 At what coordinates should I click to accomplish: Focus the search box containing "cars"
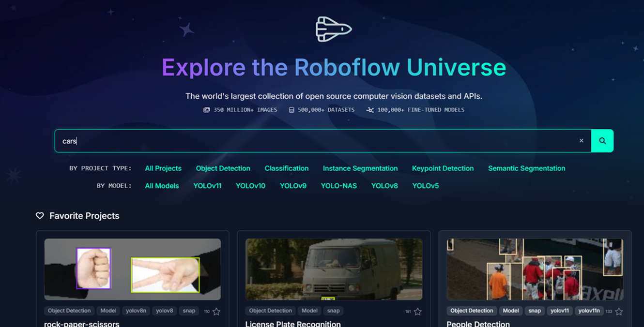[323, 141]
